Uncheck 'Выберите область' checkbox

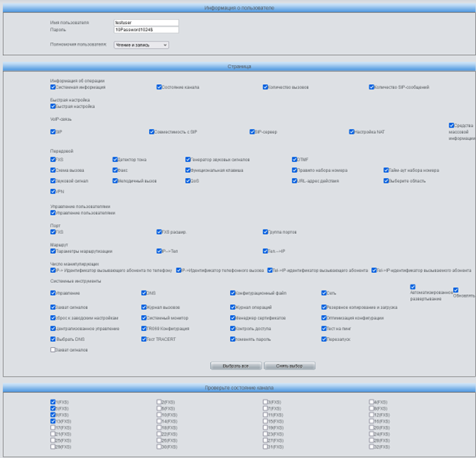(x=386, y=180)
